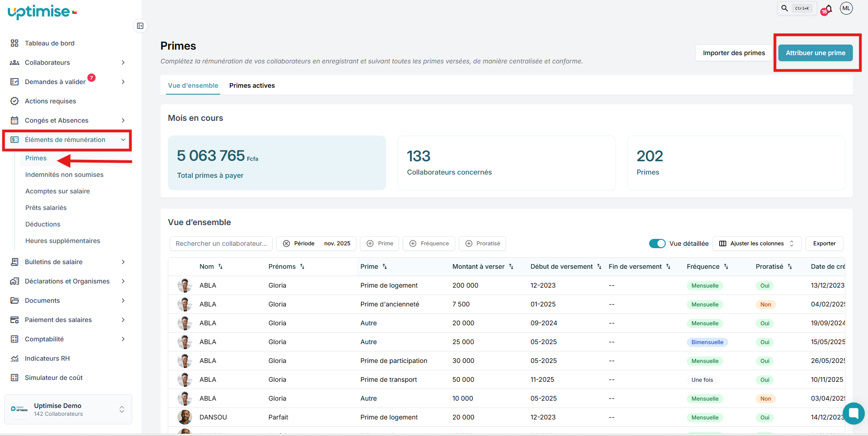Collapse the sidebar panel icon

point(140,26)
